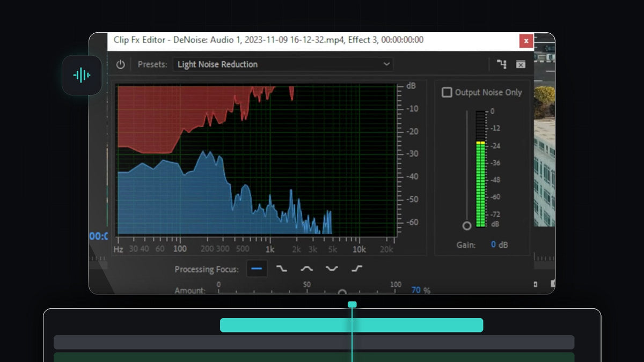Click the teal timeline playhead marker
Image resolution: width=644 pixels, height=362 pixels.
pos(352,305)
